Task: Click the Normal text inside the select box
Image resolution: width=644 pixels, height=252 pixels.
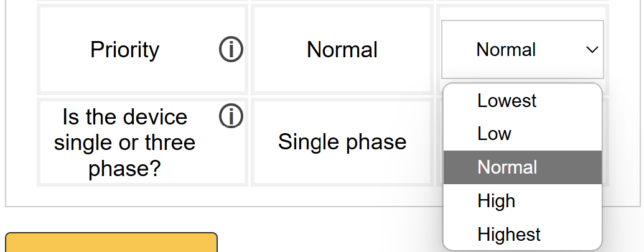Action: pos(505,50)
